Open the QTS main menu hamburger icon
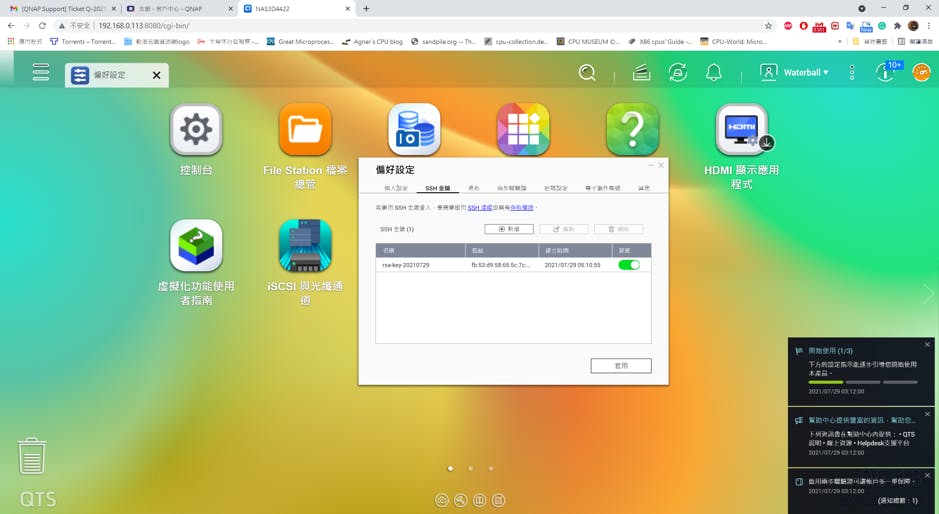This screenshot has width=939, height=514. (41, 73)
